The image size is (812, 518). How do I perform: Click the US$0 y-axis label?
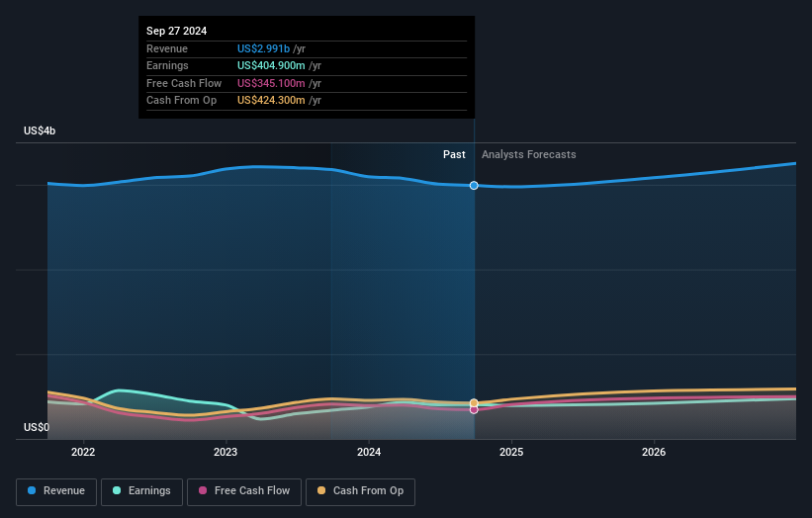click(x=37, y=427)
